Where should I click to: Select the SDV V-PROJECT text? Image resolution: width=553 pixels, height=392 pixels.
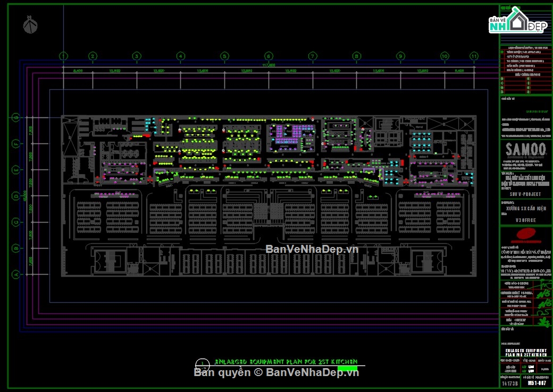[x=525, y=194]
